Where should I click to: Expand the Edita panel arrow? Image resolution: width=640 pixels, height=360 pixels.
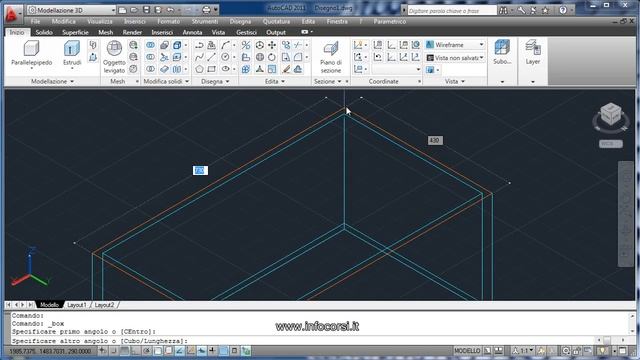pyautogui.click(x=283, y=82)
